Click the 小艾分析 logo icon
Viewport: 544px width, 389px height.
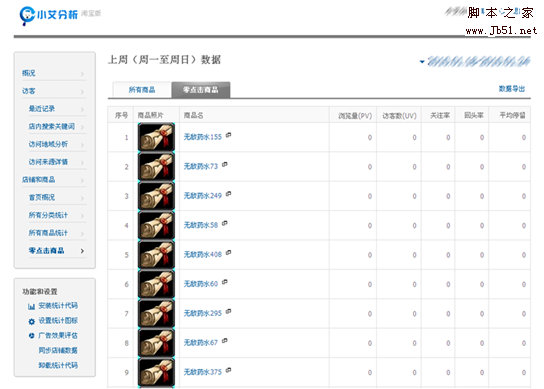27,15
